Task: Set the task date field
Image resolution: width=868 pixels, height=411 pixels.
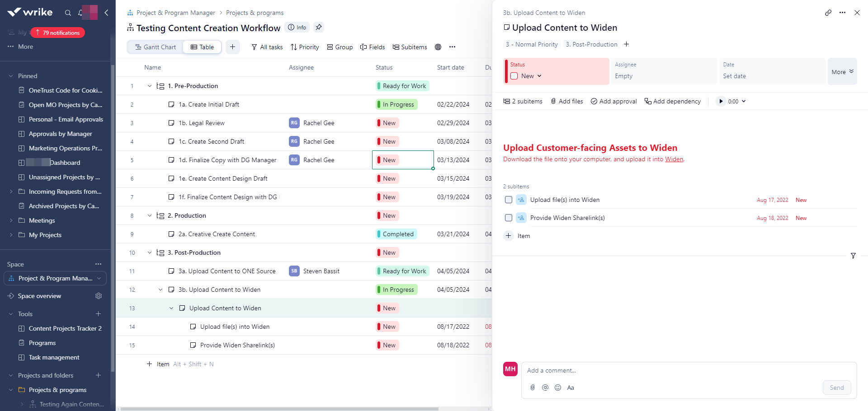Action: (x=772, y=71)
